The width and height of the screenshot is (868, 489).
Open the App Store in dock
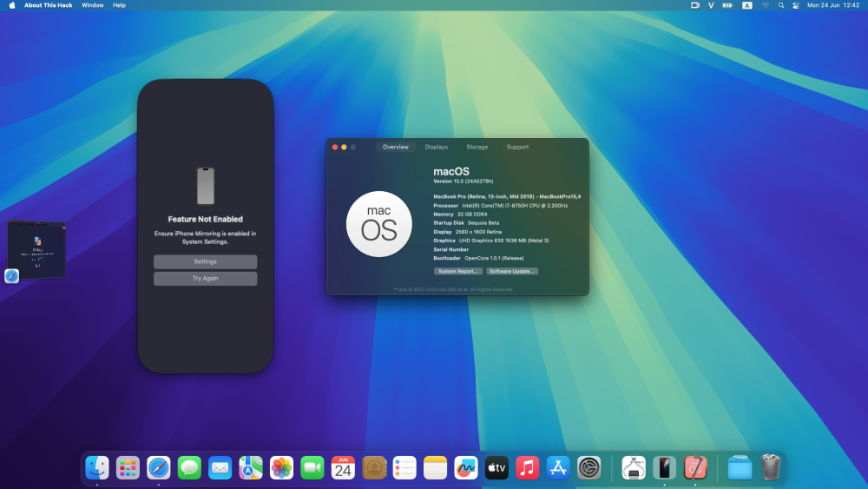(x=558, y=468)
